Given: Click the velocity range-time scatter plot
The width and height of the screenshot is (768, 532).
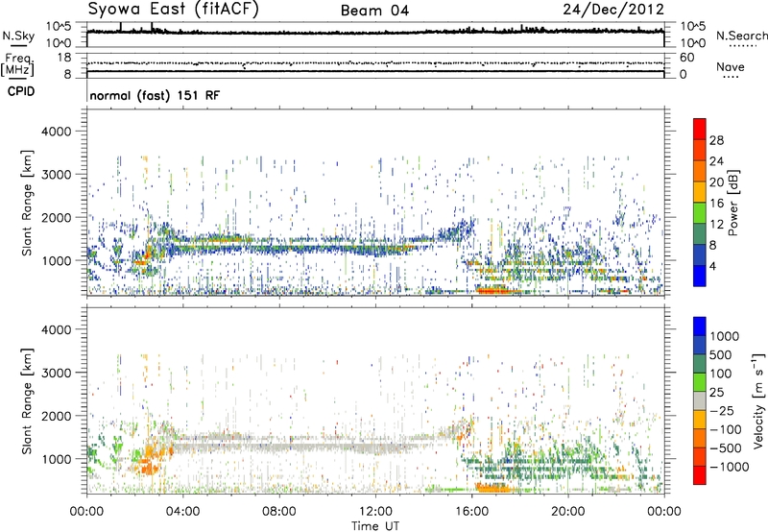Looking at the screenshot, I should point(375,400).
